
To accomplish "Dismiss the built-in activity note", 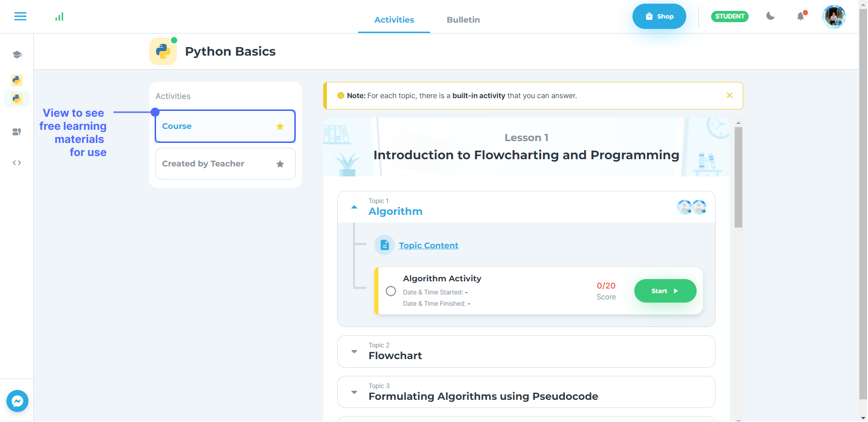I will (729, 95).
